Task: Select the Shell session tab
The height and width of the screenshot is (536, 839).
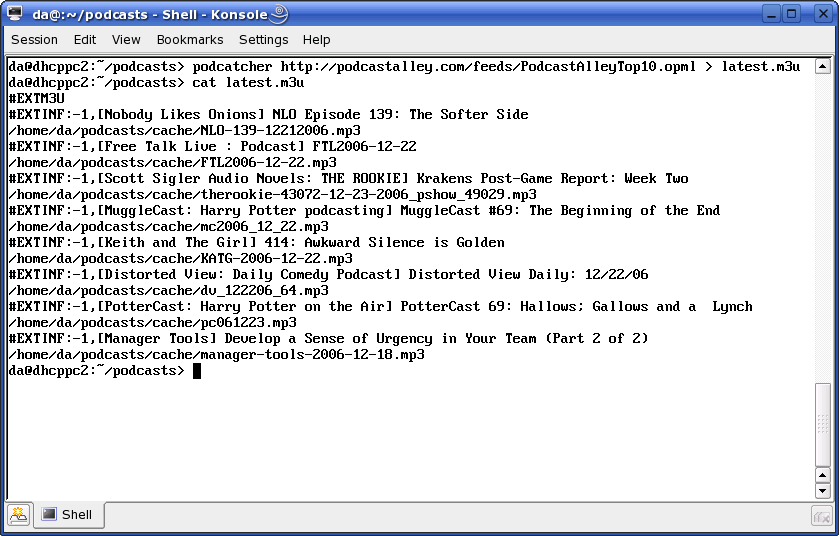Action: [x=68, y=515]
